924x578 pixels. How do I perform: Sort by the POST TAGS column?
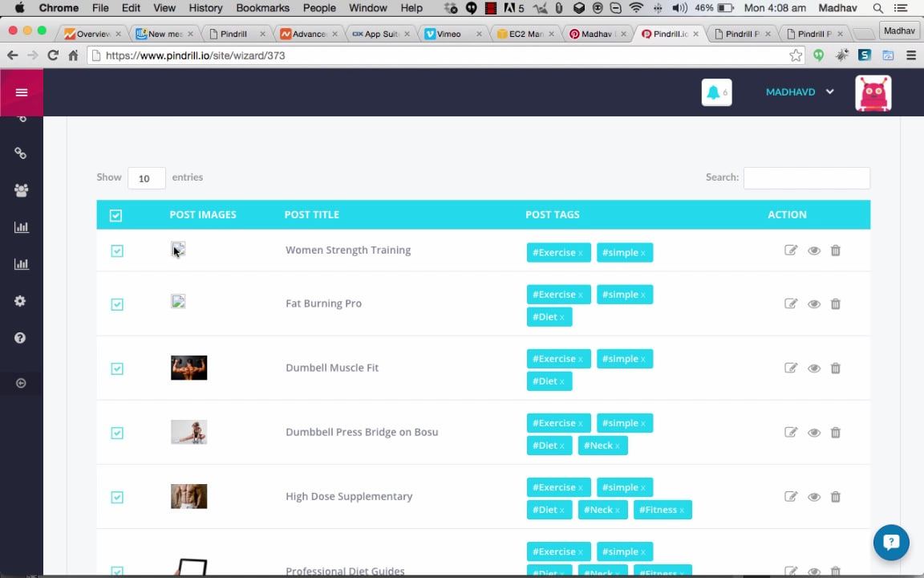552,214
